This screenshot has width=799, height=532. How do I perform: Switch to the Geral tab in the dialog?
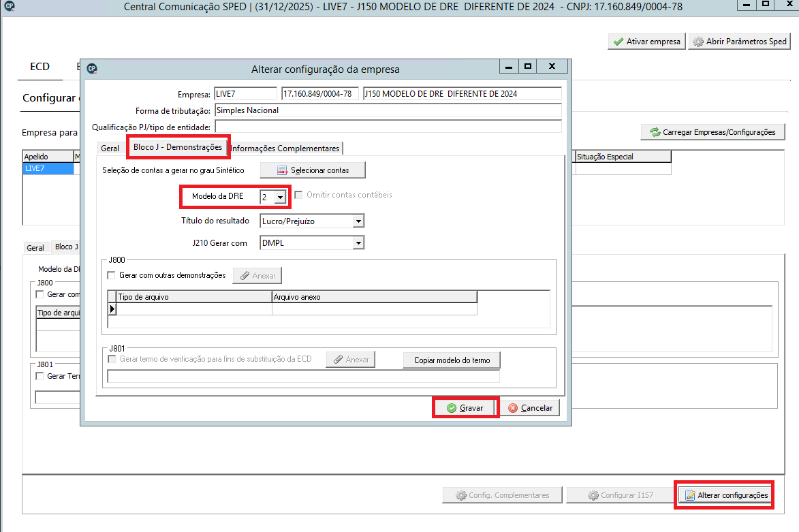[x=110, y=148]
